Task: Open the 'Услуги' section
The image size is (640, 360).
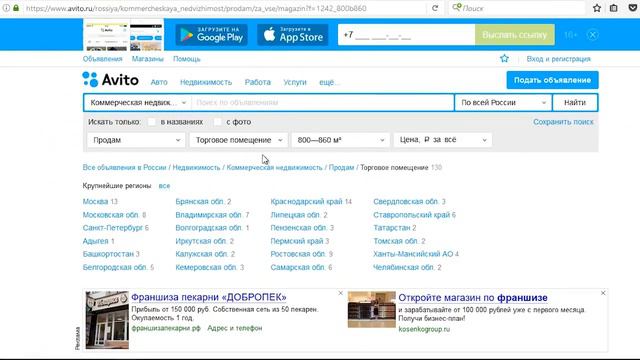Action: coord(295,82)
